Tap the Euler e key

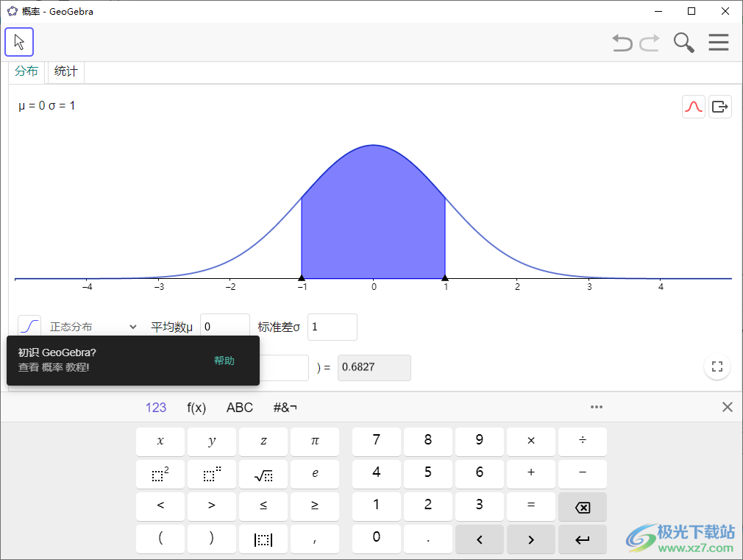(x=315, y=474)
